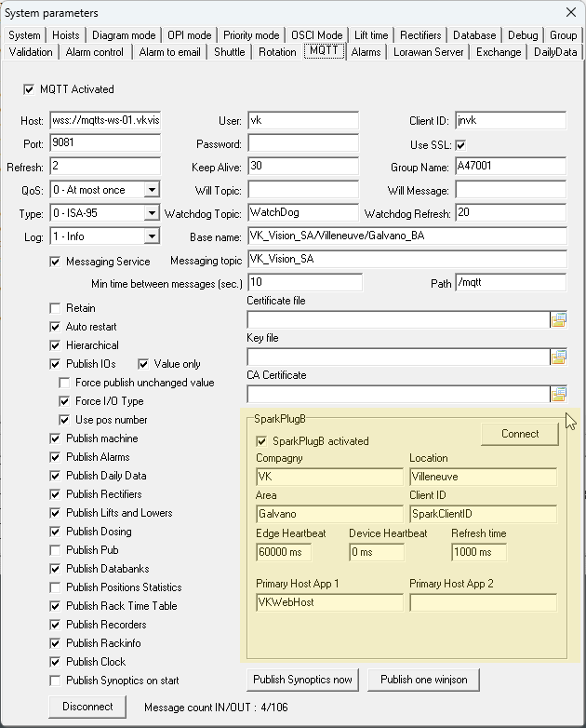Image resolution: width=586 pixels, height=728 pixels.
Task: Toggle Publish Rectifiers checkbox
Action: tap(55, 494)
